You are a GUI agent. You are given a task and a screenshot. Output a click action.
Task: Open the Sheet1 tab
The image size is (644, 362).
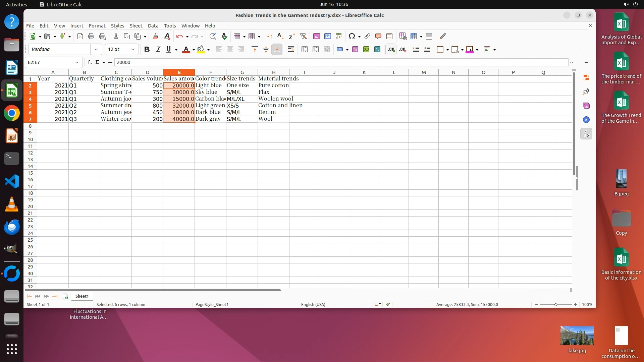[x=82, y=296]
